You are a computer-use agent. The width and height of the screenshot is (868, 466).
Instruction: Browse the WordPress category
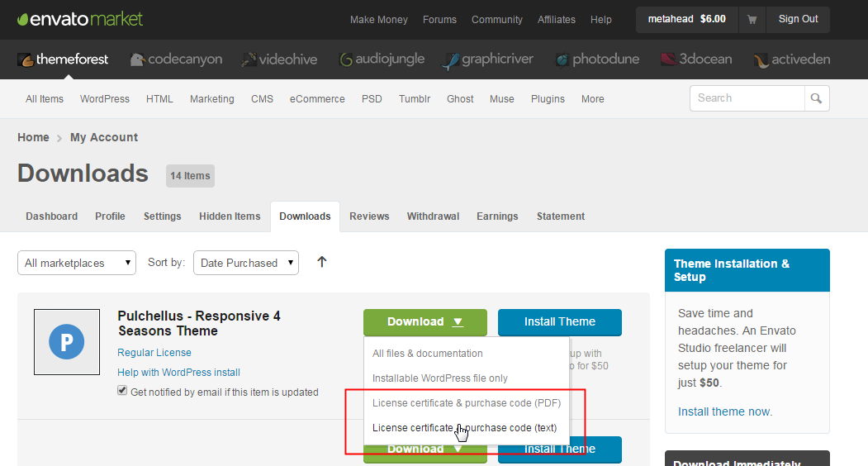click(105, 99)
